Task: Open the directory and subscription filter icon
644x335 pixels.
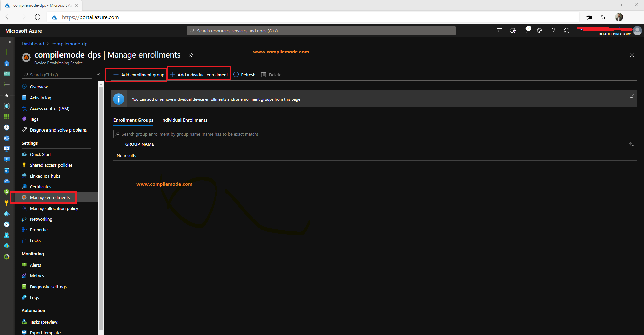Action: [x=513, y=31]
